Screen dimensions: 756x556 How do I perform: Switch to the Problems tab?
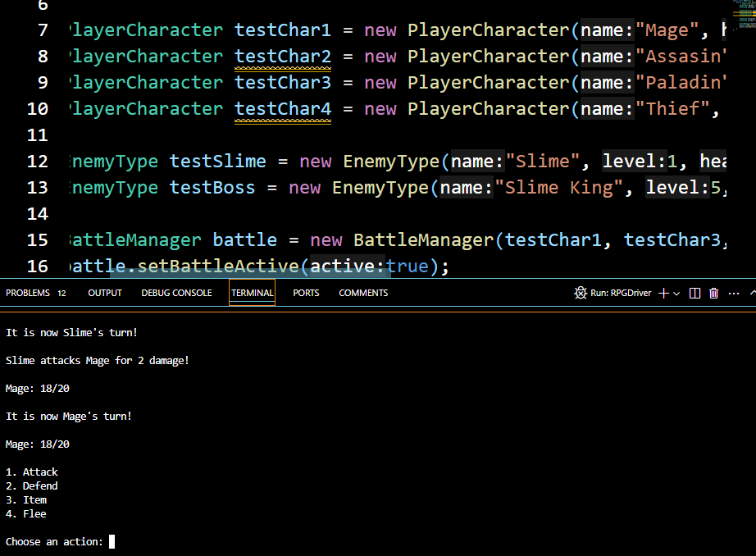click(x=28, y=293)
